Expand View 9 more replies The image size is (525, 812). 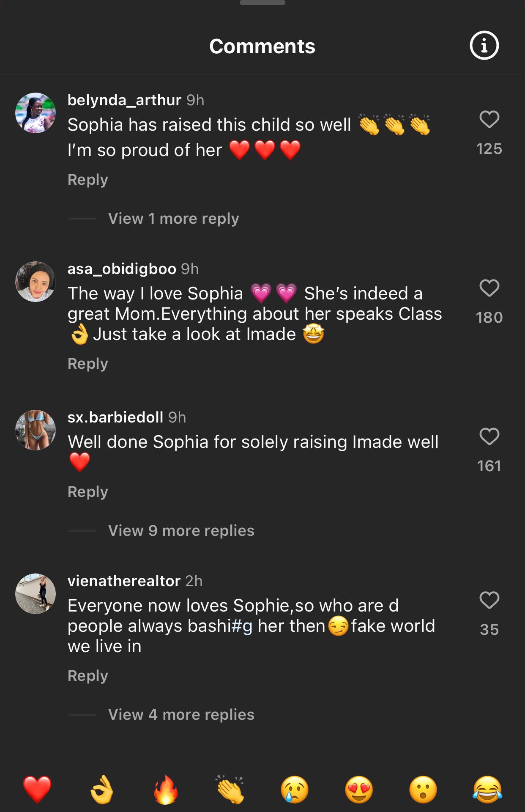[x=181, y=531]
